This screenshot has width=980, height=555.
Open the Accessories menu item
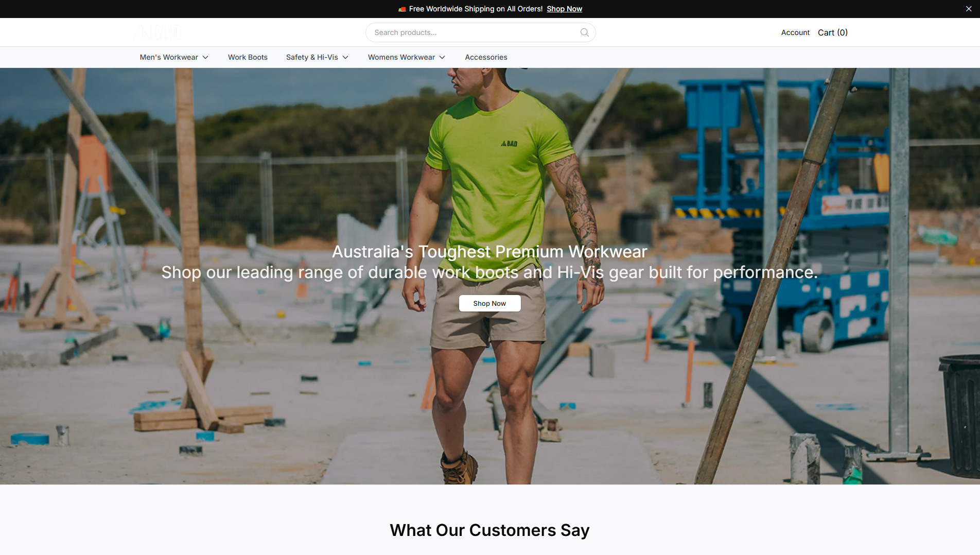[x=486, y=57]
